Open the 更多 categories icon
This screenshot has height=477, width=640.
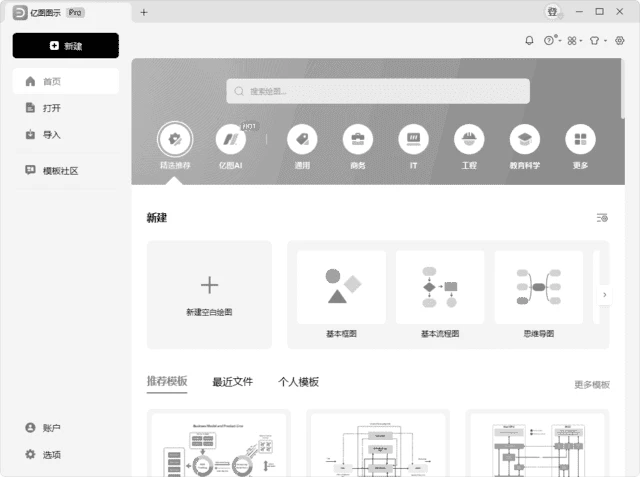(580, 139)
